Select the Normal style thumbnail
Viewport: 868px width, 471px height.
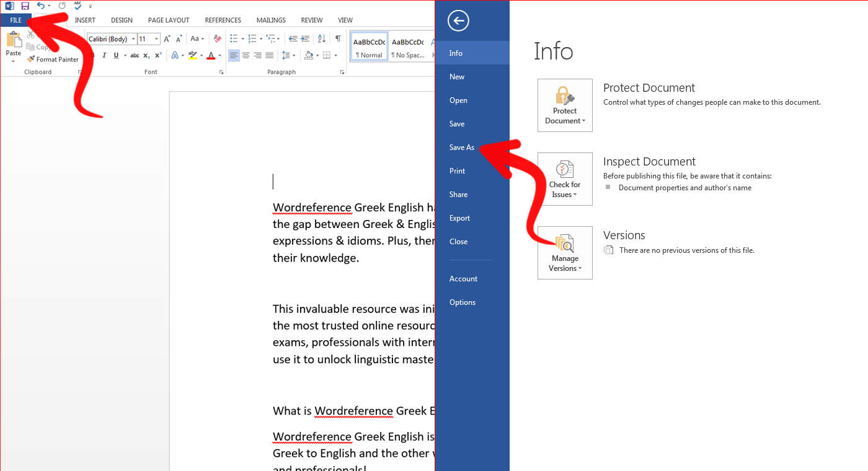click(x=369, y=46)
